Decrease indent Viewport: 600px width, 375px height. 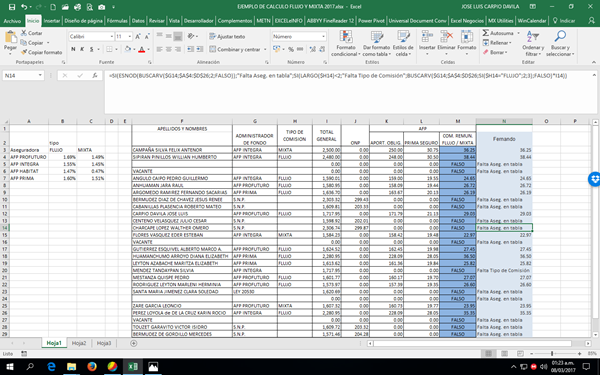tap(190, 49)
